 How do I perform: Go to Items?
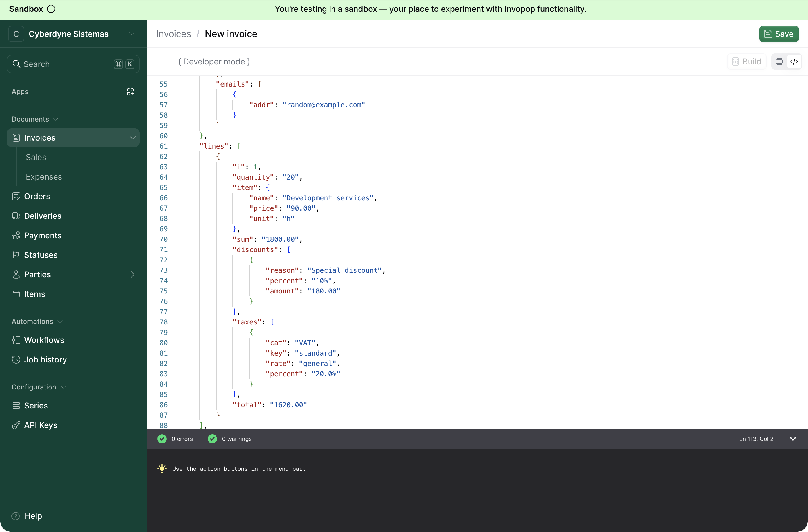pos(35,294)
